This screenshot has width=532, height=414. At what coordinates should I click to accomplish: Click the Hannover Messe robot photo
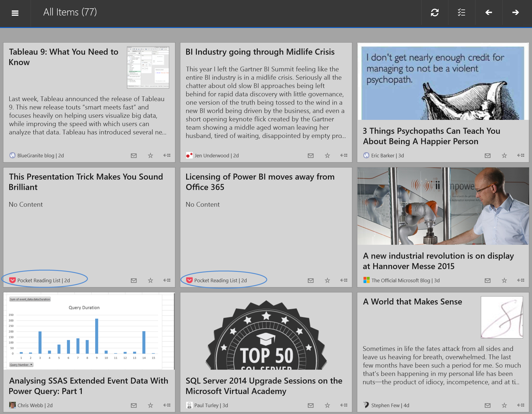click(443, 206)
